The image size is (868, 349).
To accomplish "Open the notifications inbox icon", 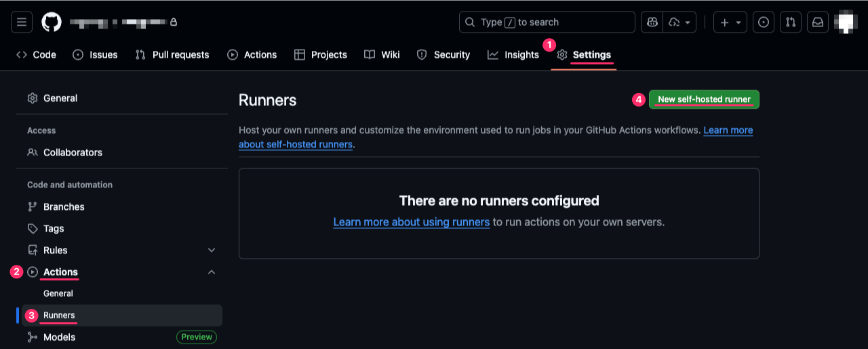I will pyautogui.click(x=818, y=22).
